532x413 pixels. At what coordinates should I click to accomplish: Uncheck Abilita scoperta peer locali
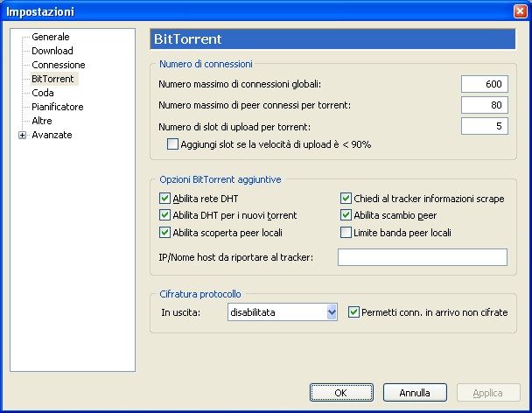click(x=165, y=232)
